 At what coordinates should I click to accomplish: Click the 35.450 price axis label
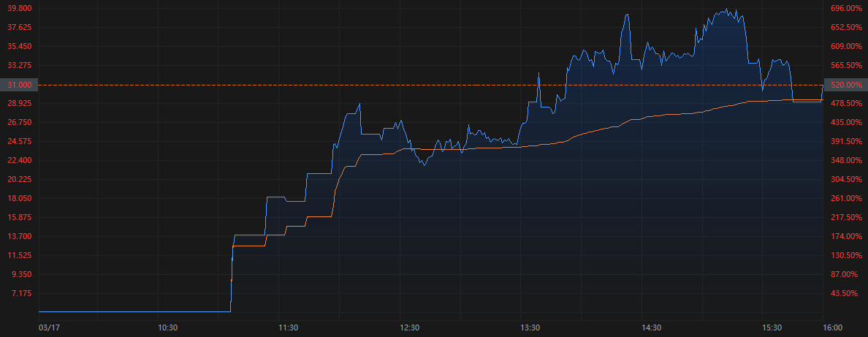click(x=20, y=46)
